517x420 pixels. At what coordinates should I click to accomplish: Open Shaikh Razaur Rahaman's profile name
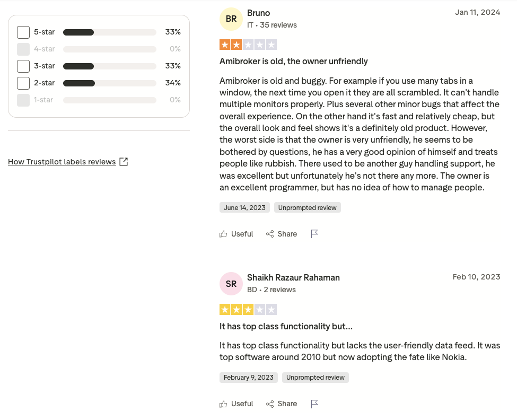pyautogui.click(x=293, y=277)
